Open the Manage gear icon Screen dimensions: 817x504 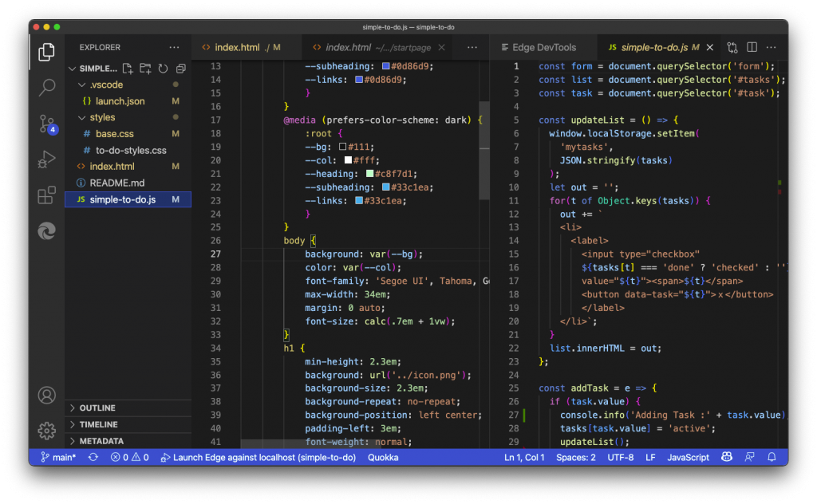tap(46, 431)
